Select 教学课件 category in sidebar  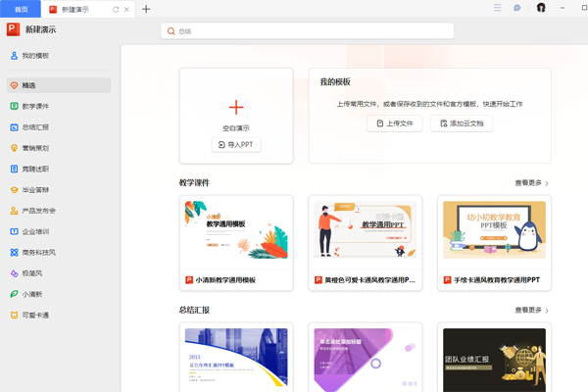tap(35, 106)
